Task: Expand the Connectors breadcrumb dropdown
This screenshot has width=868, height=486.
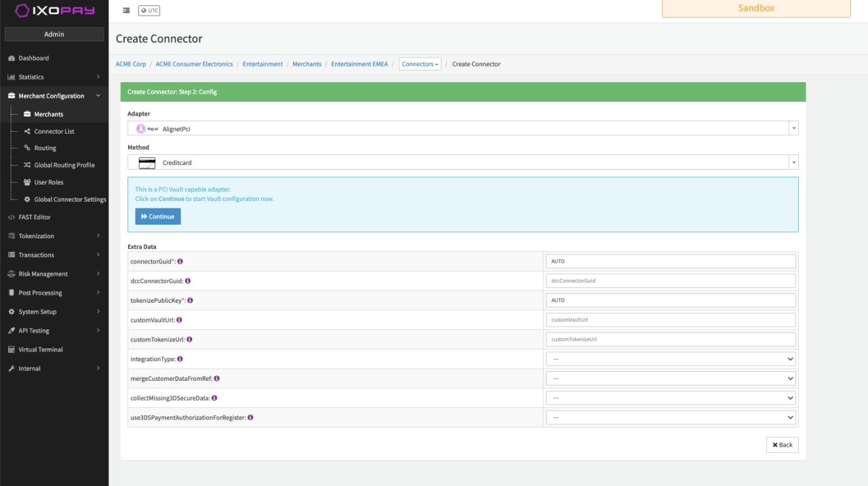Action: pyautogui.click(x=420, y=64)
